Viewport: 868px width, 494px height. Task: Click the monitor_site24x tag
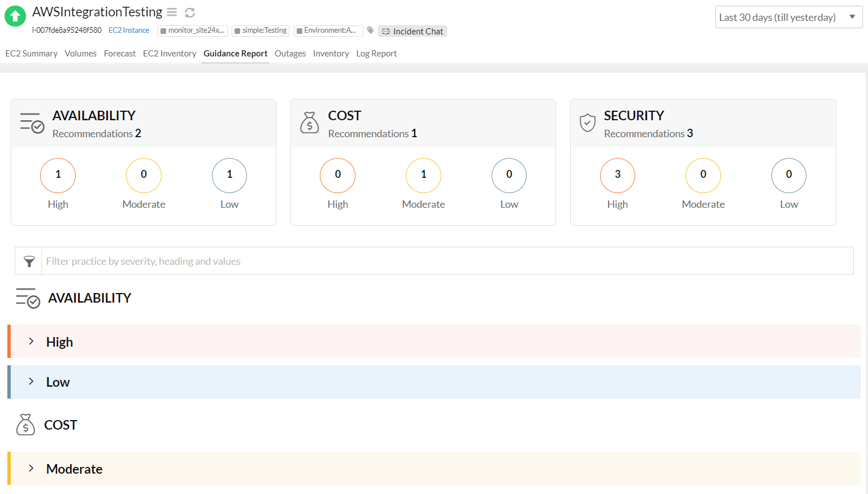point(193,30)
